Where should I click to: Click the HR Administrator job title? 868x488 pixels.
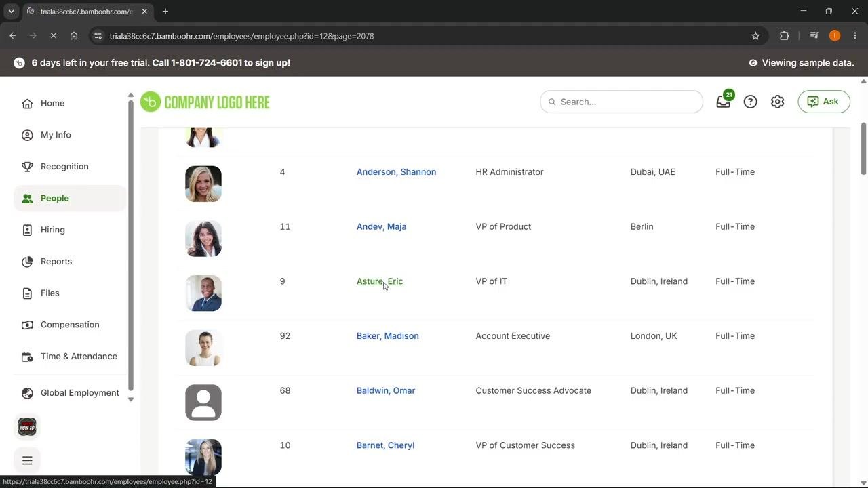pos(509,172)
